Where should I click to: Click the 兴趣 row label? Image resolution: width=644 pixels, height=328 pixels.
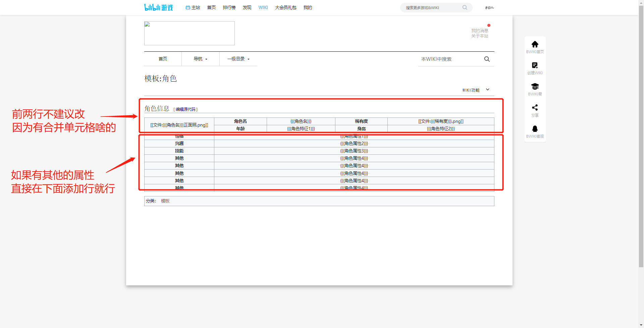179,143
